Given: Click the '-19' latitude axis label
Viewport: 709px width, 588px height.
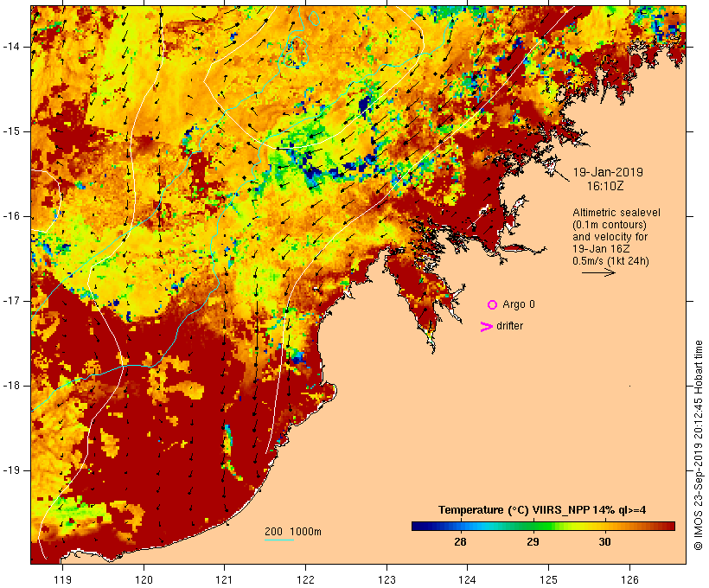Looking at the screenshot, I should point(11,470).
